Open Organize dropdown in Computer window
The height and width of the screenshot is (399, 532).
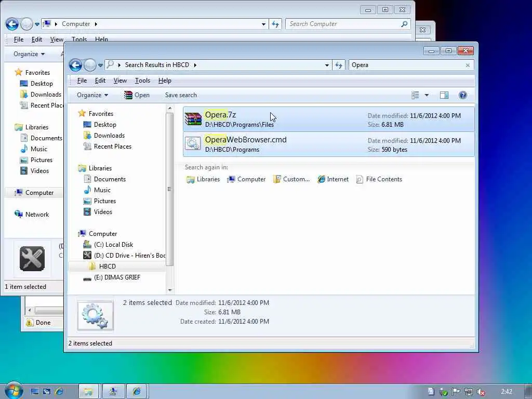tap(29, 54)
